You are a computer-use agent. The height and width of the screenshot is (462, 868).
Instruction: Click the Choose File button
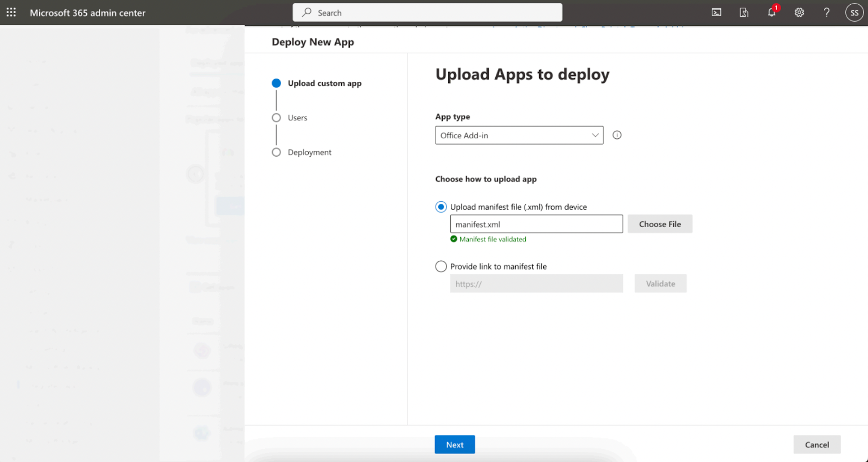pos(660,224)
